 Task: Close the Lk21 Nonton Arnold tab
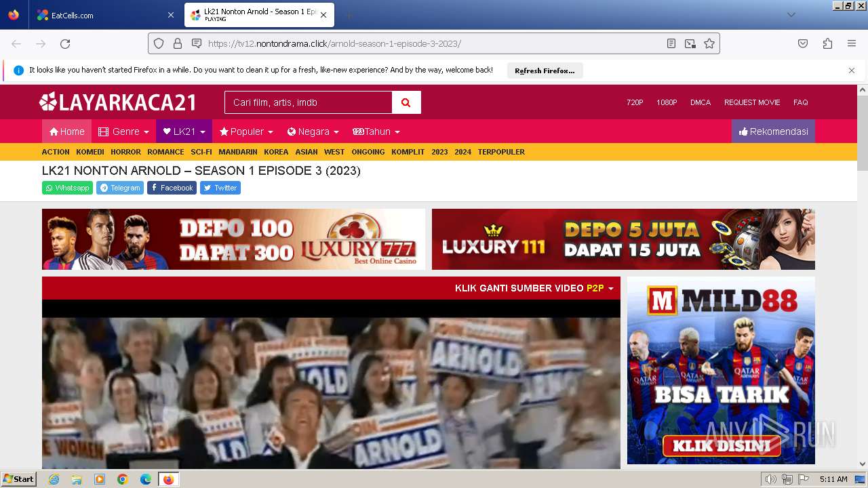(x=323, y=15)
